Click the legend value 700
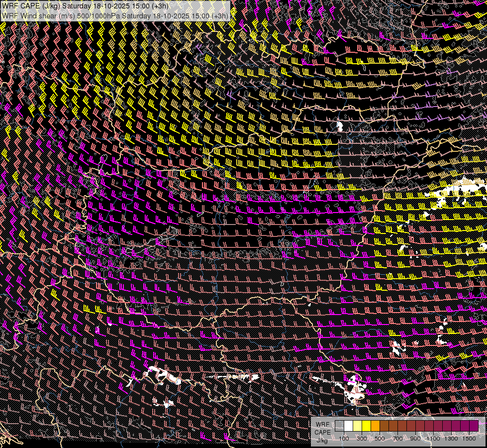This screenshot has height=448, width=487. pyautogui.click(x=397, y=439)
